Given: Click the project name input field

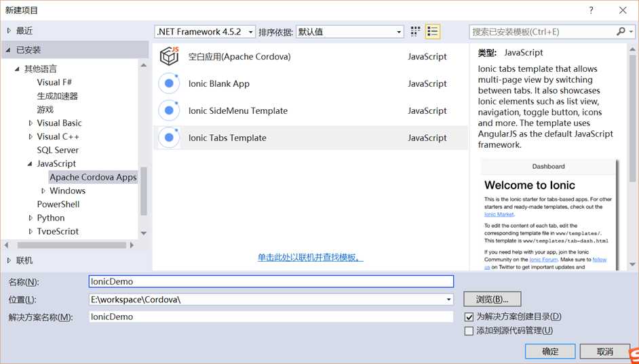Looking at the screenshot, I should click(x=271, y=281).
